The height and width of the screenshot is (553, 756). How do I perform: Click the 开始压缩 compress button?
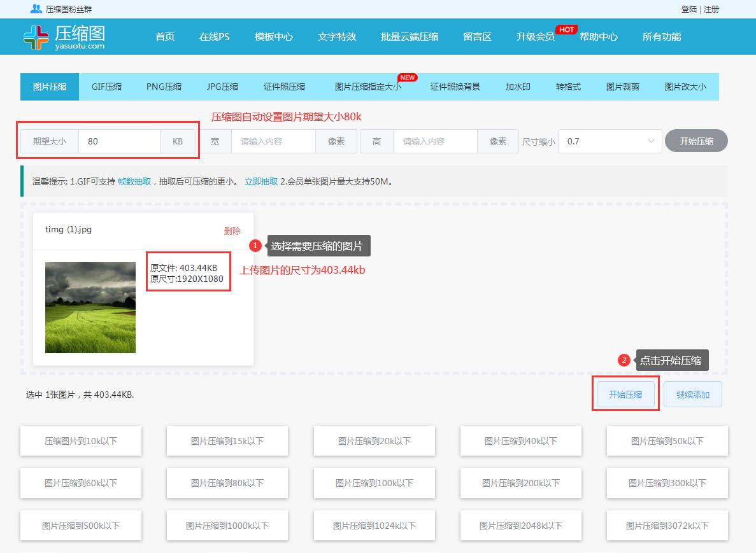click(625, 394)
